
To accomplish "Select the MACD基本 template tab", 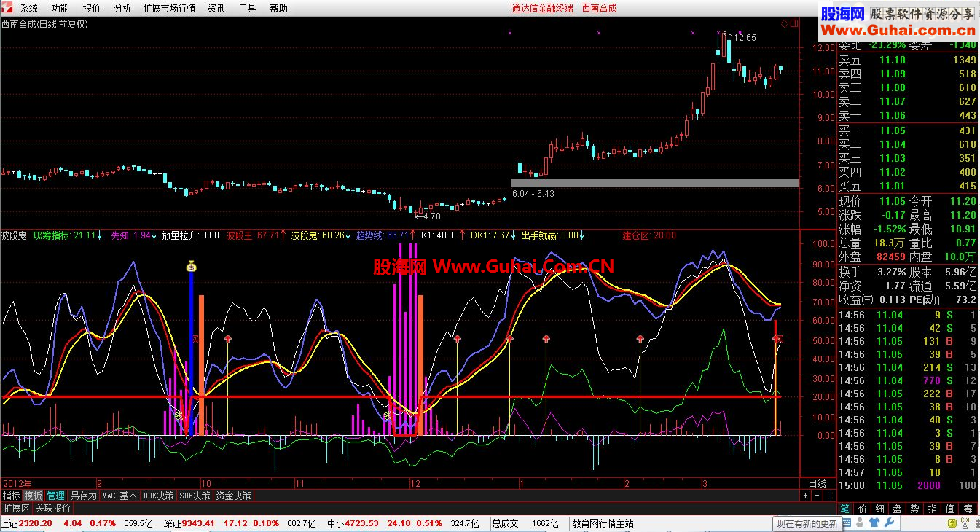I will pyautogui.click(x=119, y=496).
